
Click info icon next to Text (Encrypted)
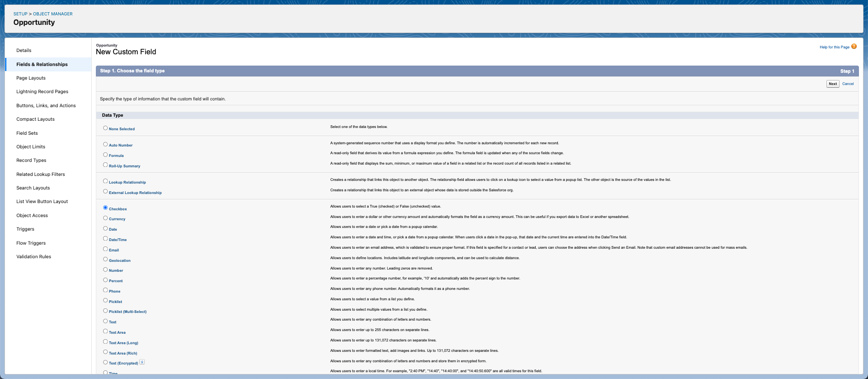coord(142,362)
